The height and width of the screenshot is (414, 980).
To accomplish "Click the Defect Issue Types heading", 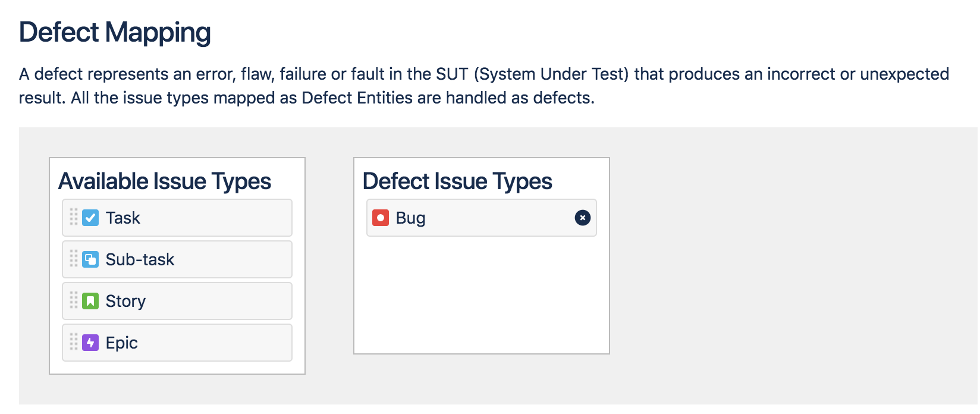I will 457,181.
